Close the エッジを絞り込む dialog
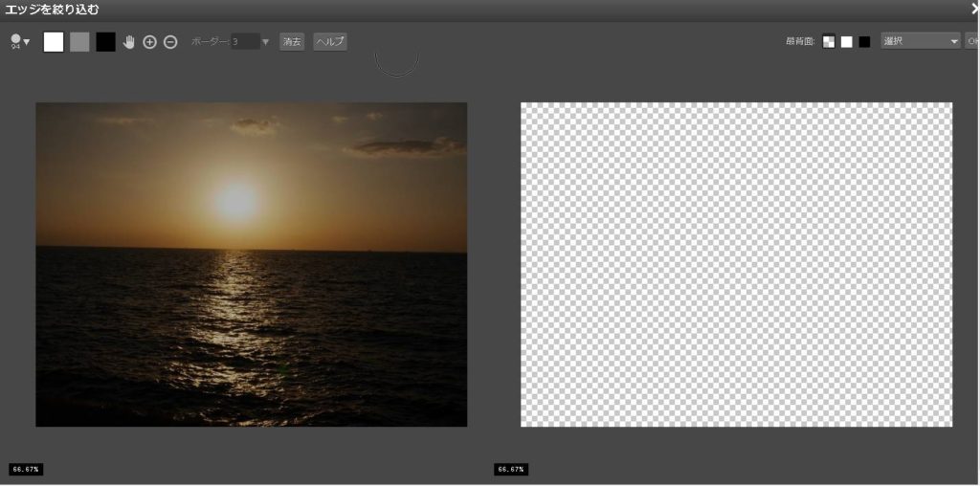The width and height of the screenshot is (980, 486). pyautogui.click(x=973, y=9)
